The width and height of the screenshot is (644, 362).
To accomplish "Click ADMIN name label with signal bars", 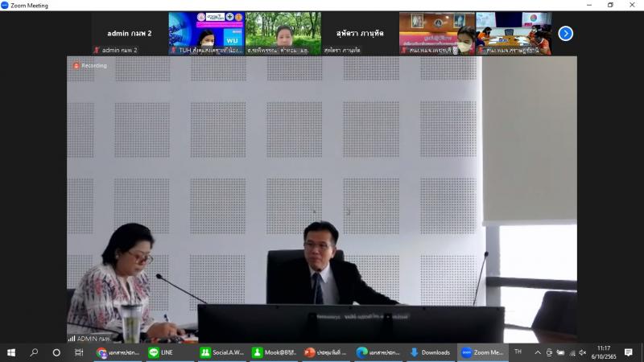I will pyautogui.click(x=90, y=339).
